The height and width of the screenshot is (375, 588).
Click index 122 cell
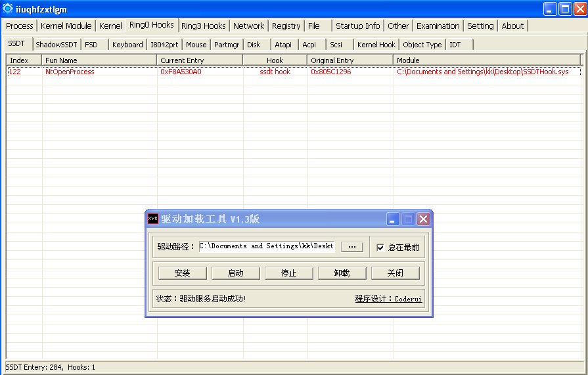[15, 72]
